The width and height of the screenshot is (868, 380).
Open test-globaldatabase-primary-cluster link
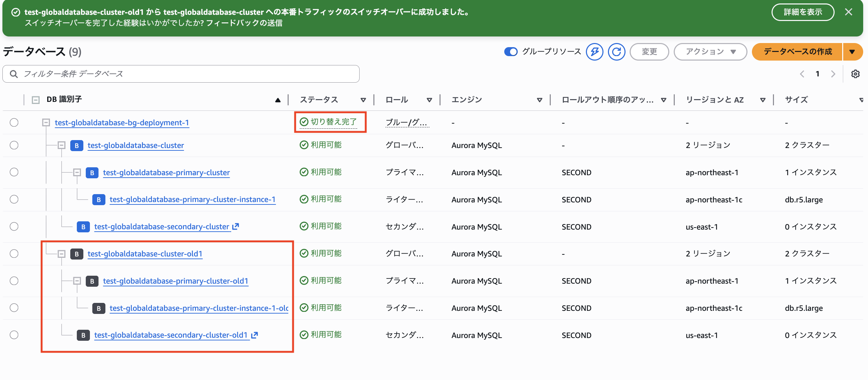pyautogui.click(x=166, y=172)
